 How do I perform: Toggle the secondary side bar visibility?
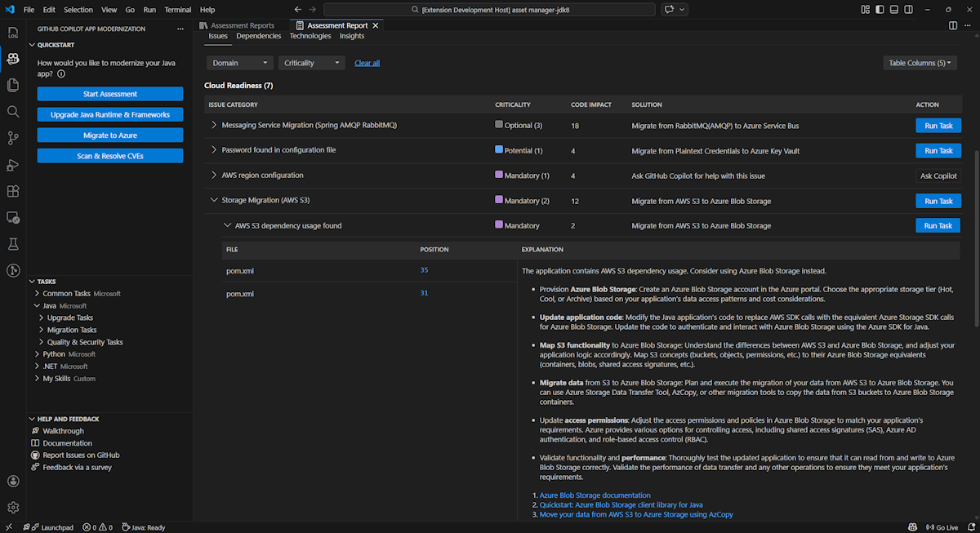(x=910, y=10)
